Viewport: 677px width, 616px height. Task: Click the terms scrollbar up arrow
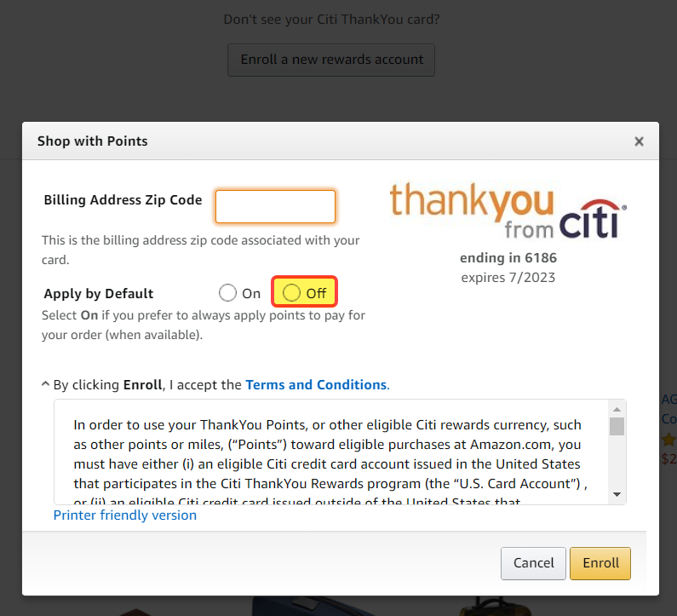[617, 409]
